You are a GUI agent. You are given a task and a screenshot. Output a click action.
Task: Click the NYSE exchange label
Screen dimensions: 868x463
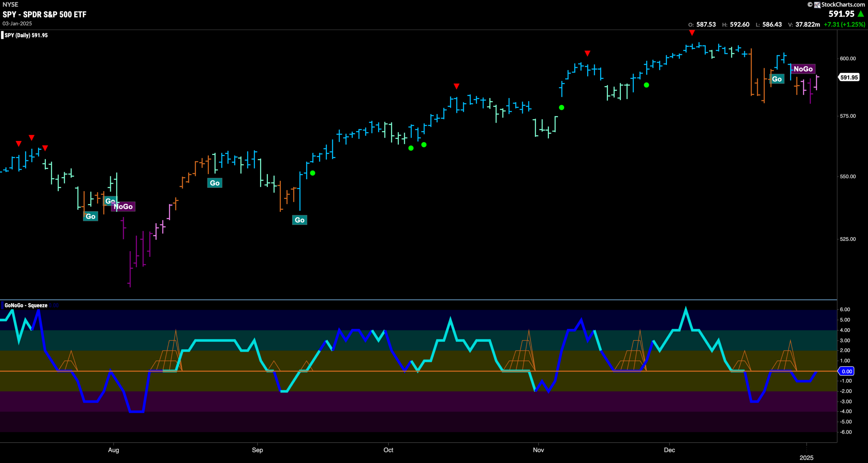(x=10, y=4)
